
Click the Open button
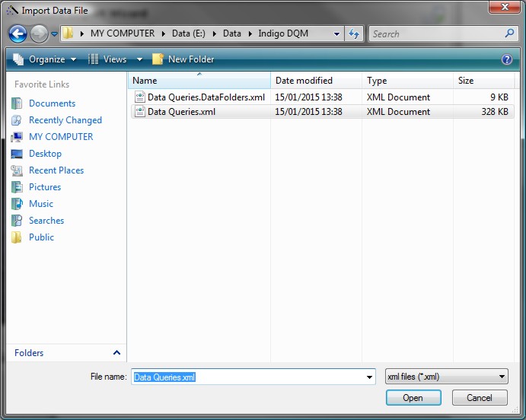click(x=413, y=398)
